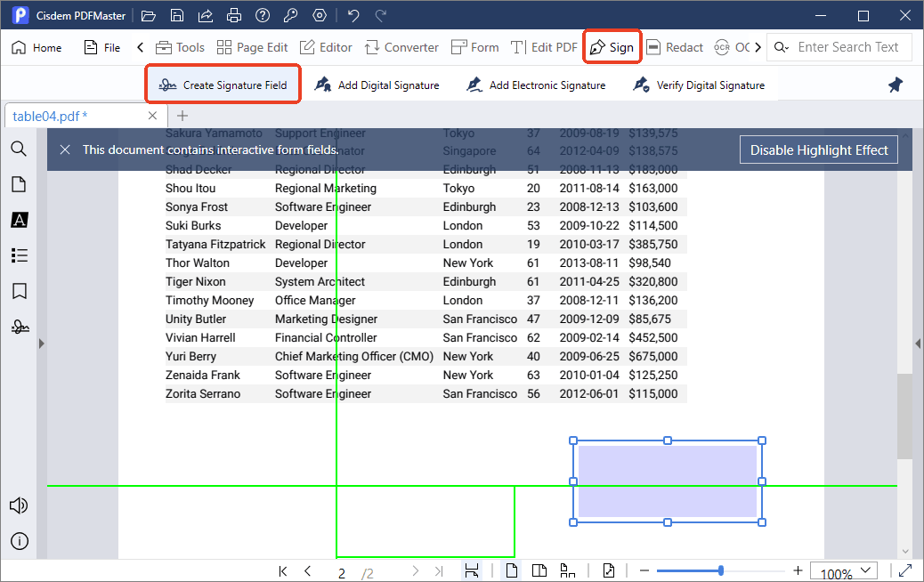Screen dimensions: 924x582
Task: Enter full screen mode
Action: pos(905,570)
